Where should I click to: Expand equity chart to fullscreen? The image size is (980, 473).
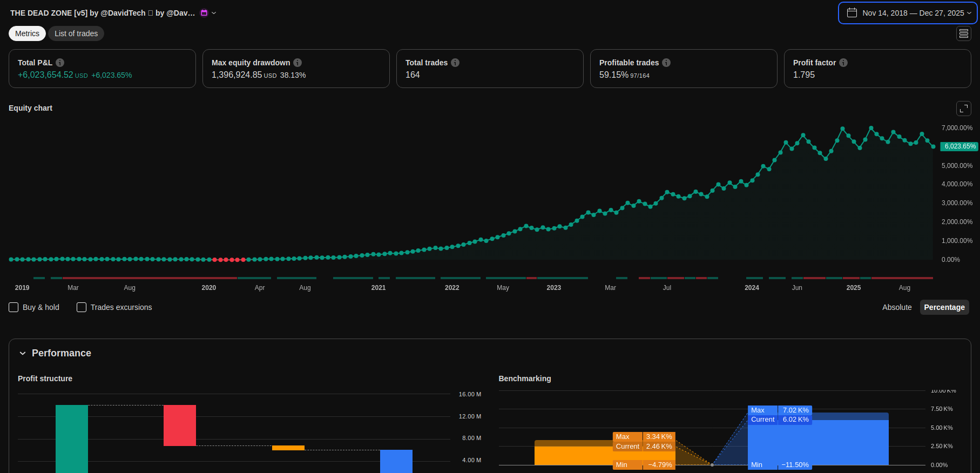click(x=963, y=109)
